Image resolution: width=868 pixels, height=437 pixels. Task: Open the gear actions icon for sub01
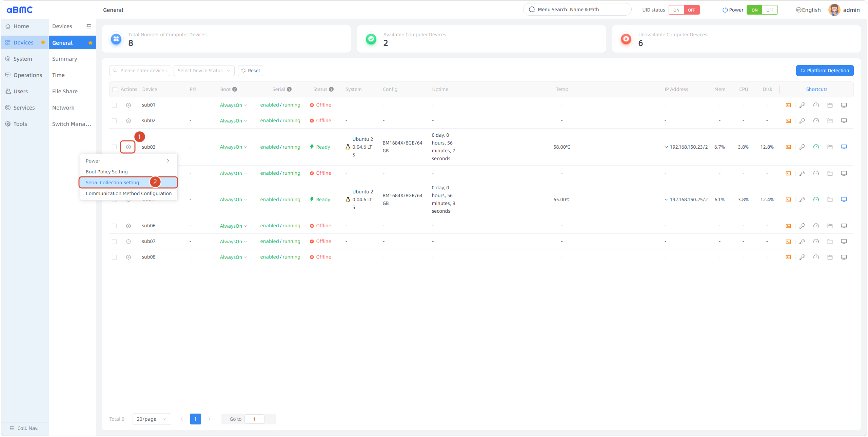point(129,105)
